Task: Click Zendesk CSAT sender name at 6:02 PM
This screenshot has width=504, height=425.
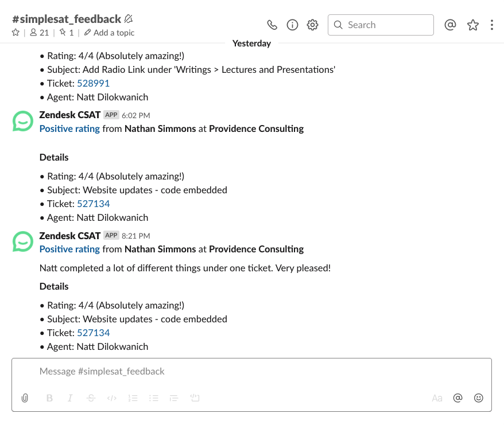Action: pyautogui.click(x=70, y=115)
